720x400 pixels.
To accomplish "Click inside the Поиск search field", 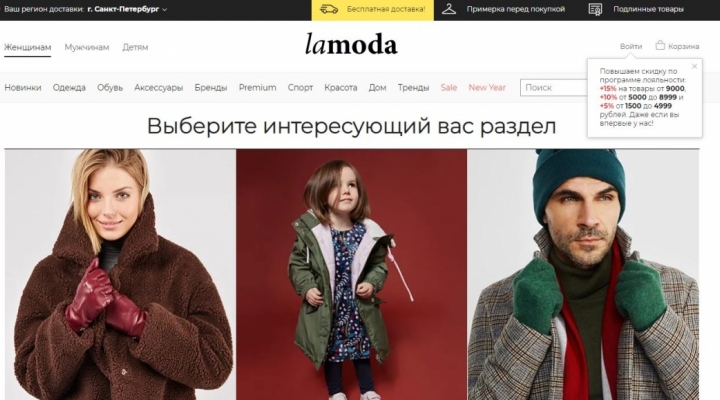I will [554, 88].
